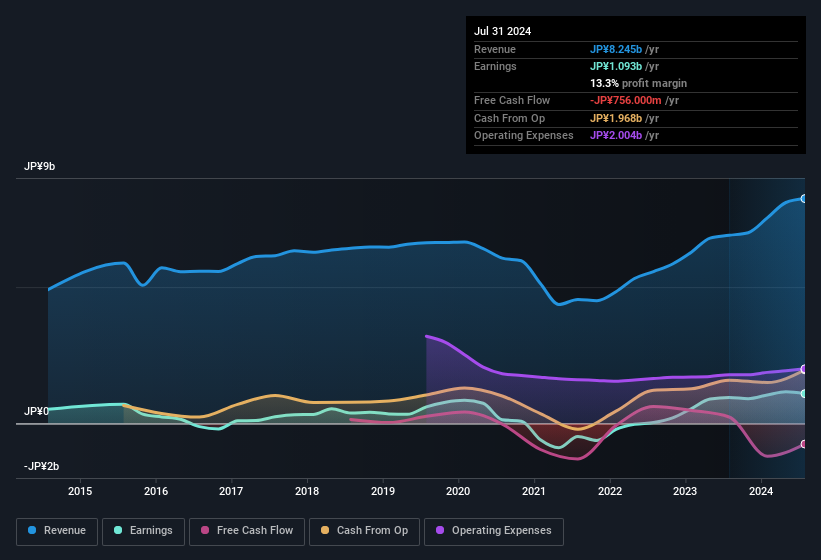Click the Earnings endpoint marker on chart
The width and height of the screenshot is (821, 560).
pos(804,394)
